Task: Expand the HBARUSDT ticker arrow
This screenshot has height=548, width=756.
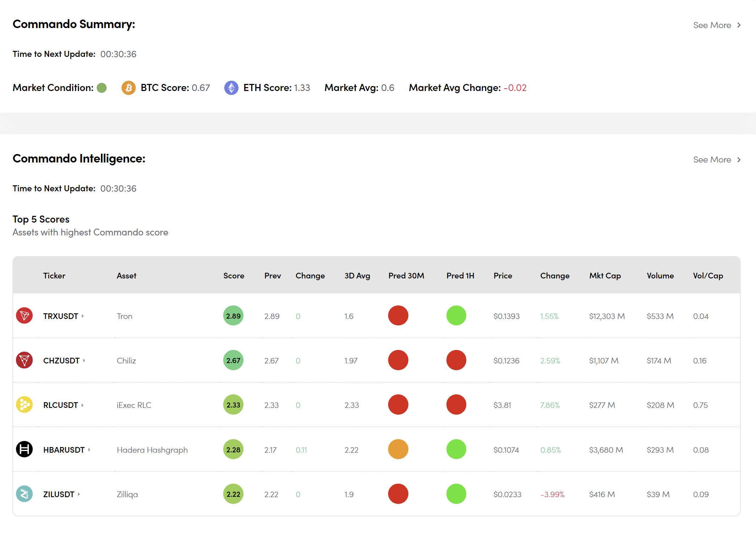Action: [x=89, y=449]
